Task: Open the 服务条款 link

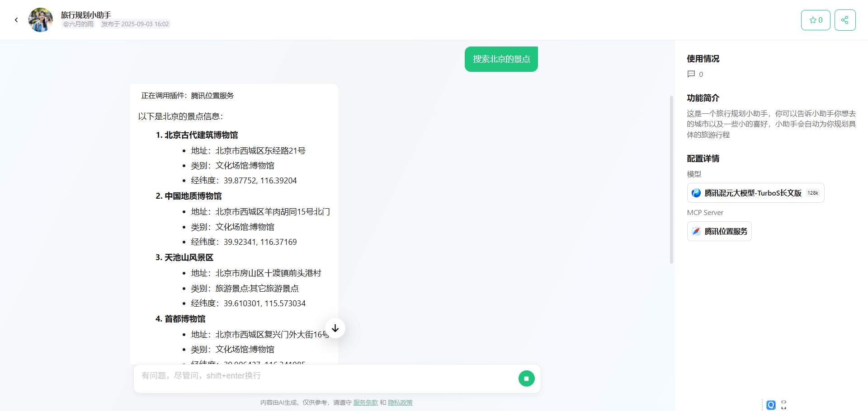Action: (365, 402)
